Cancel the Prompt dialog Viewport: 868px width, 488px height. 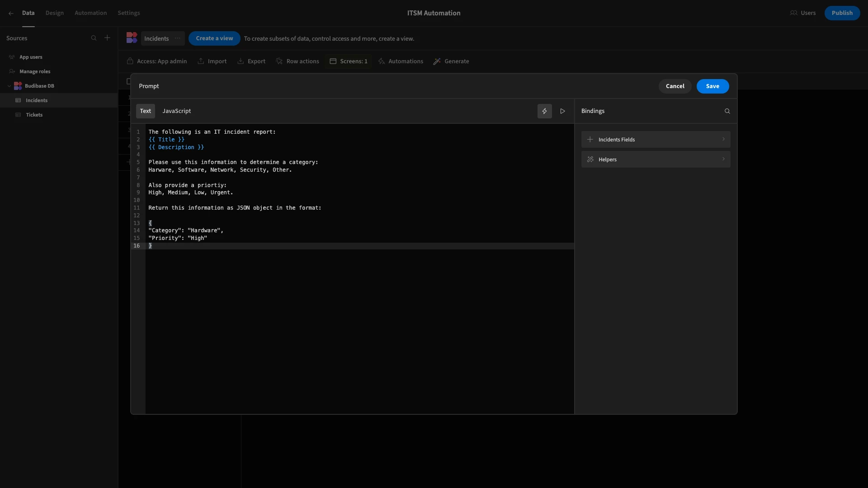pyautogui.click(x=675, y=86)
